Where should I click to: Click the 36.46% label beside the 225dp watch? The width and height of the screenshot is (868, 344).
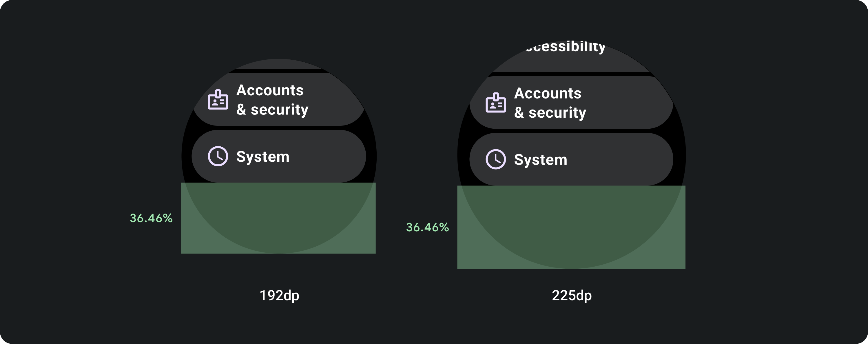coord(428,227)
